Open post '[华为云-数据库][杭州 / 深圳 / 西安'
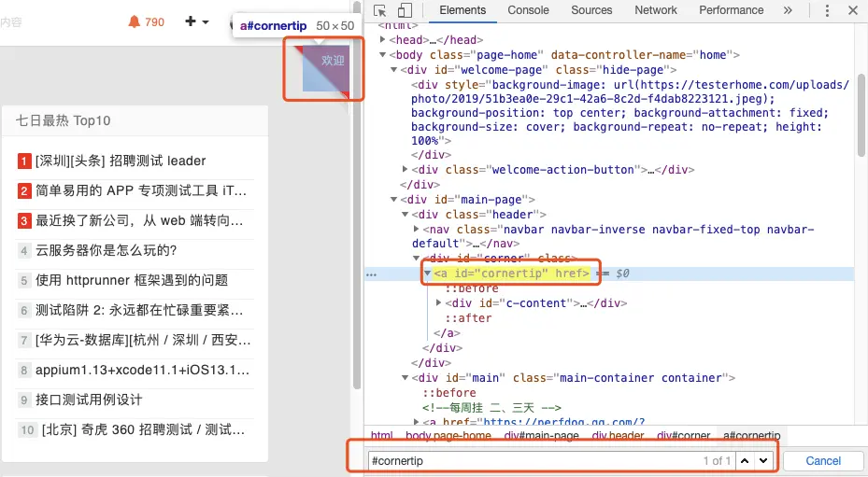868x477 pixels. click(x=143, y=340)
